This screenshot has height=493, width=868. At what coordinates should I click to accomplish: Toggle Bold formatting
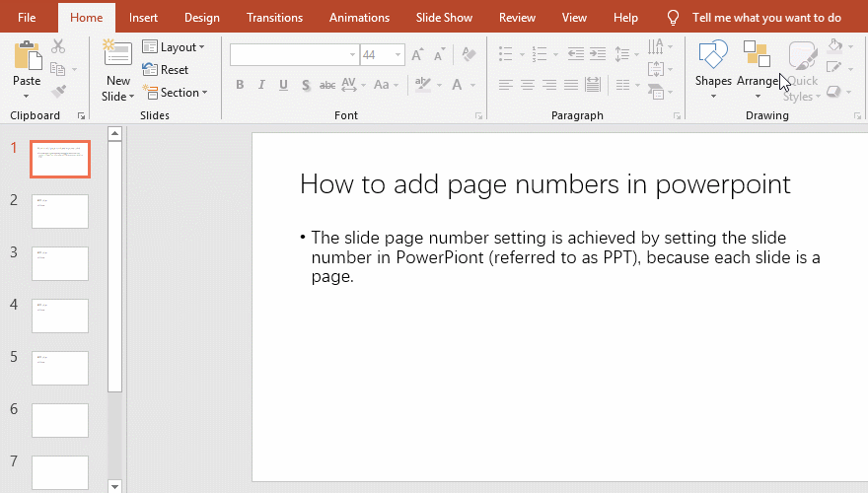tap(240, 85)
